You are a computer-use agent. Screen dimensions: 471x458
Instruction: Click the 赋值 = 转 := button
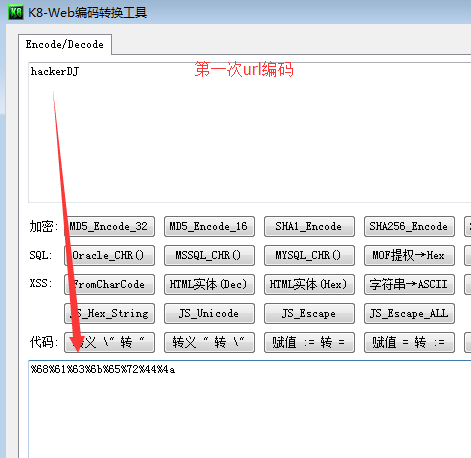click(x=409, y=343)
